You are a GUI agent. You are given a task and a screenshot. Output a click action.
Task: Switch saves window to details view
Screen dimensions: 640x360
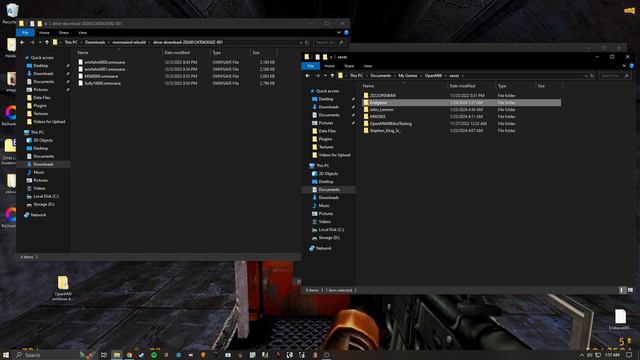tap(622, 290)
